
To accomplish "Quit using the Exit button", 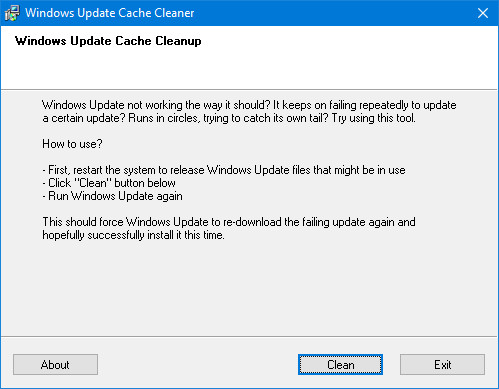I will click(442, 364).
